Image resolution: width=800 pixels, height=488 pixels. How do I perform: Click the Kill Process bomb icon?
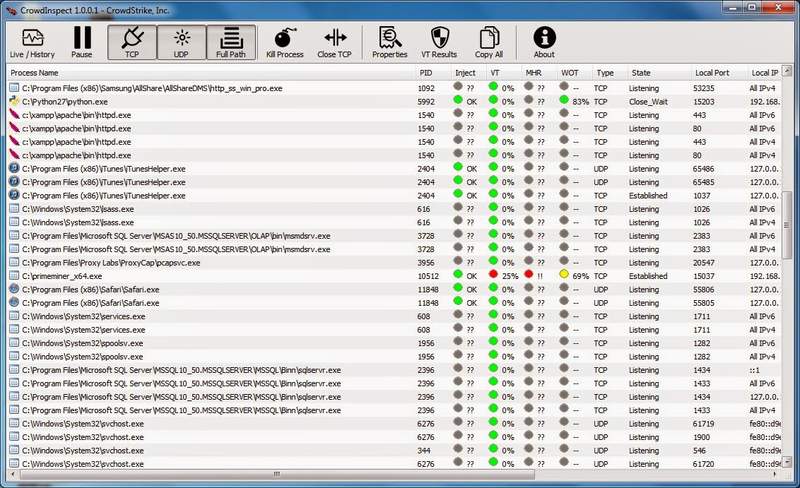tap(285, 43)
